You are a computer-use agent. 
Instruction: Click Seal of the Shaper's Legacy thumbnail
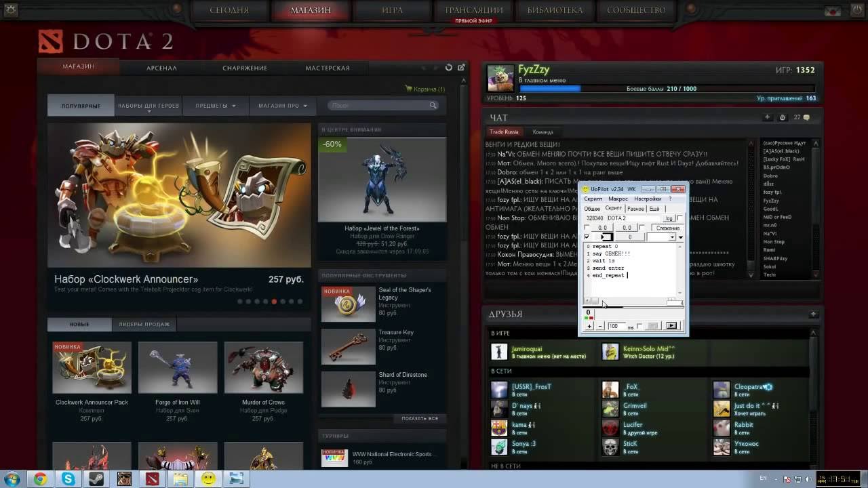[x=349, y=304]
